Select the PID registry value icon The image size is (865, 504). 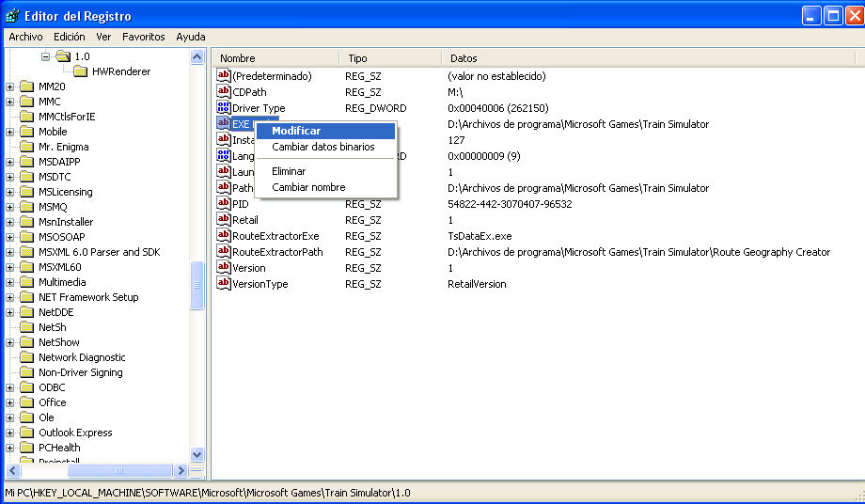[224, 204]
